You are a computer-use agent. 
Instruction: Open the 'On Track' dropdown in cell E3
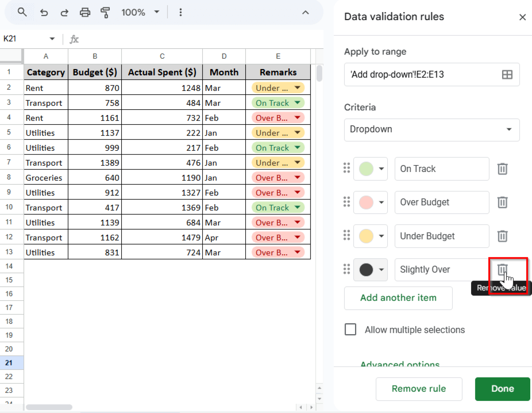pos(298,103)
